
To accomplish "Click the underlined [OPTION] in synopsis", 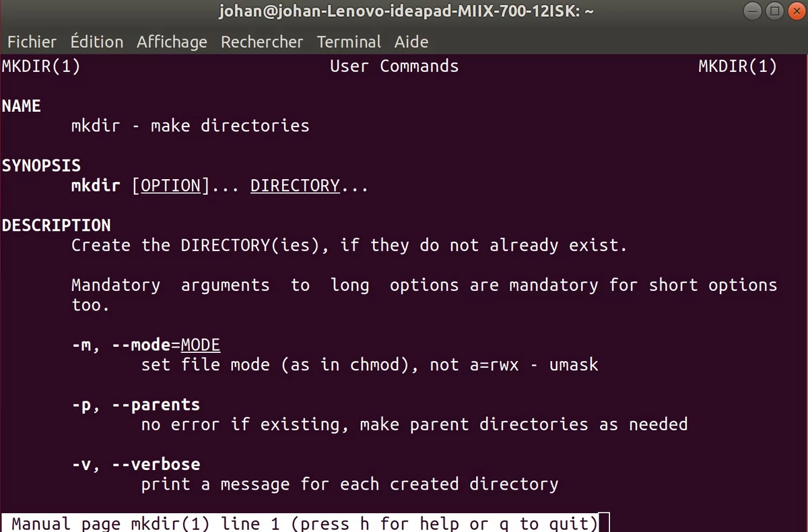I will (171, 186).
